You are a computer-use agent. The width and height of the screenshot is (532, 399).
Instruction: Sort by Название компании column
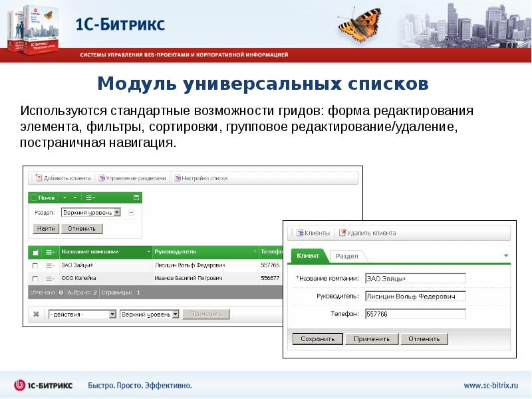pos(106,252)
